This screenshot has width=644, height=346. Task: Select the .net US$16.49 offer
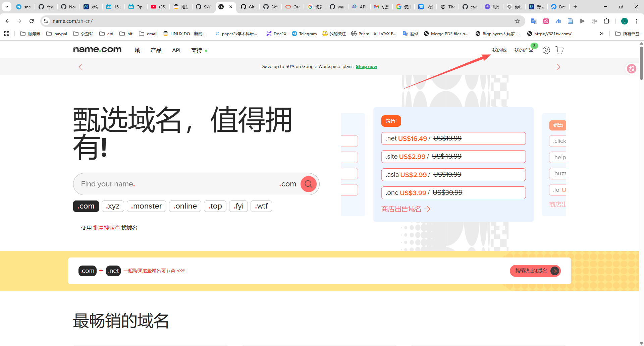point(453,138)
